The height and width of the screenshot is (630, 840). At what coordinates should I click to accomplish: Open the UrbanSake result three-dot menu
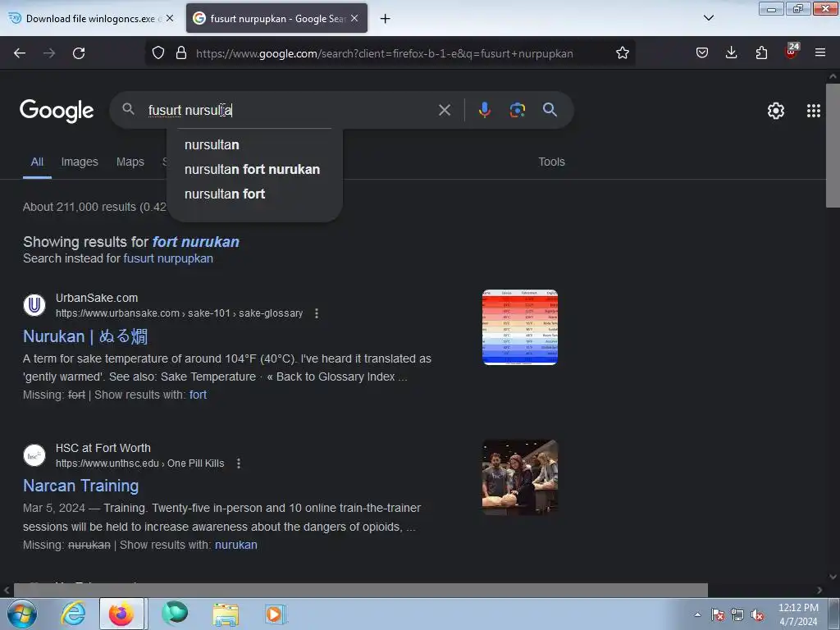pos(317,313)
